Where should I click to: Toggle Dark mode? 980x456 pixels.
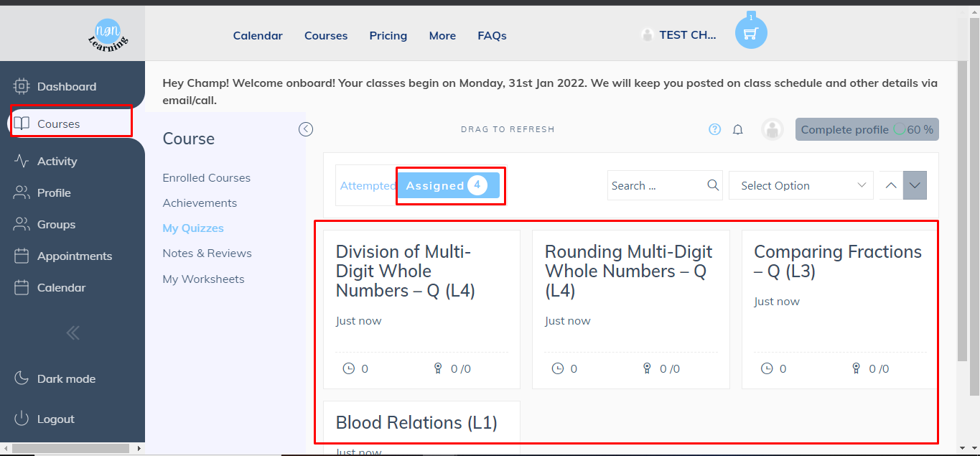[66, 378]
